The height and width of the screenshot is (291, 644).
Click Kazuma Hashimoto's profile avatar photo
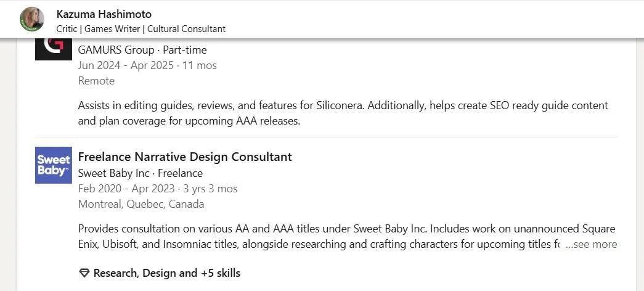coord(32,19)
